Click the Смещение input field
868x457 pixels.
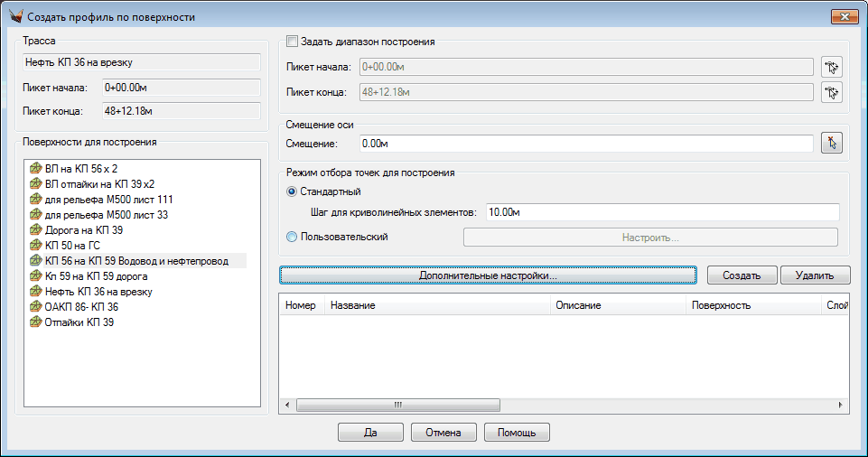(x=587, y=144)
